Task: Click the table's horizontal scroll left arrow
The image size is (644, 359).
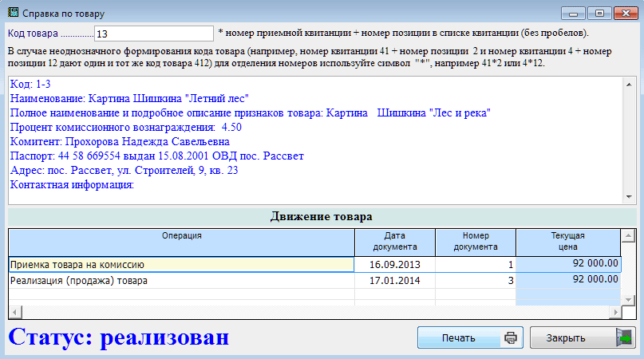Action: point(15,312)
